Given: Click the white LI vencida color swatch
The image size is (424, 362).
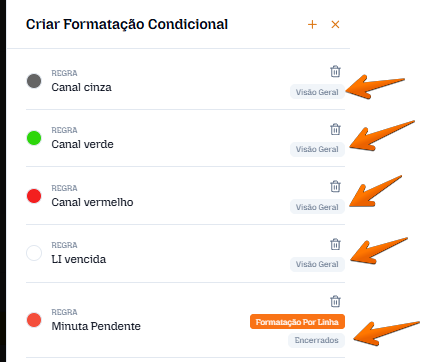Looking at the screenshot, I should pos(34,253).
